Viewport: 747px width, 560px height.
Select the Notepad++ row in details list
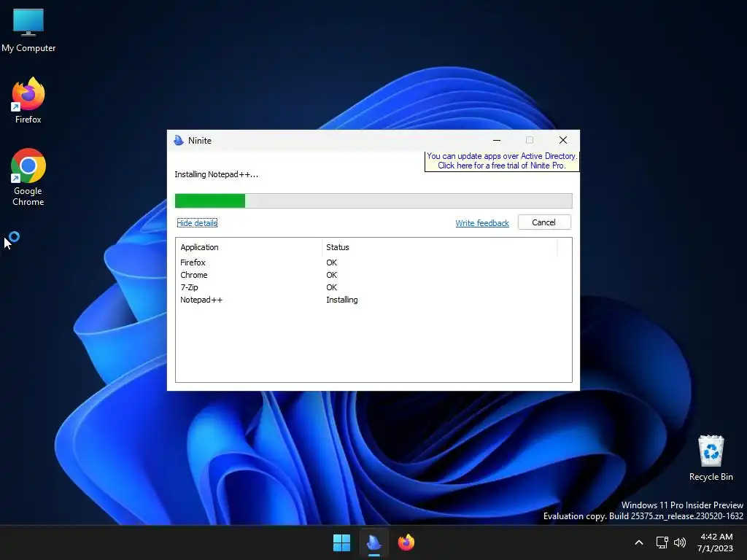point(373,300)
